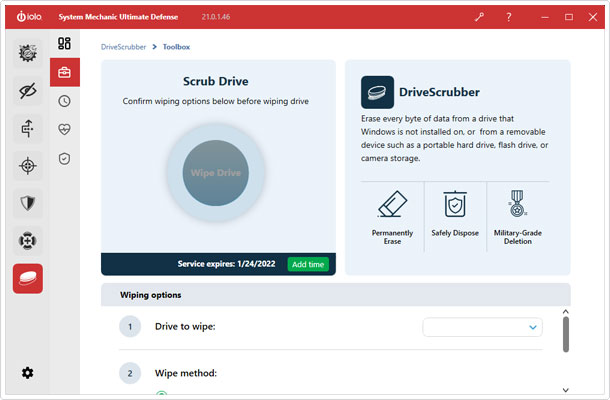Image resolution: width=610 pixels, height=400 pixels.
Task: Click the Wipe method: label
Action: click(186, 373)
